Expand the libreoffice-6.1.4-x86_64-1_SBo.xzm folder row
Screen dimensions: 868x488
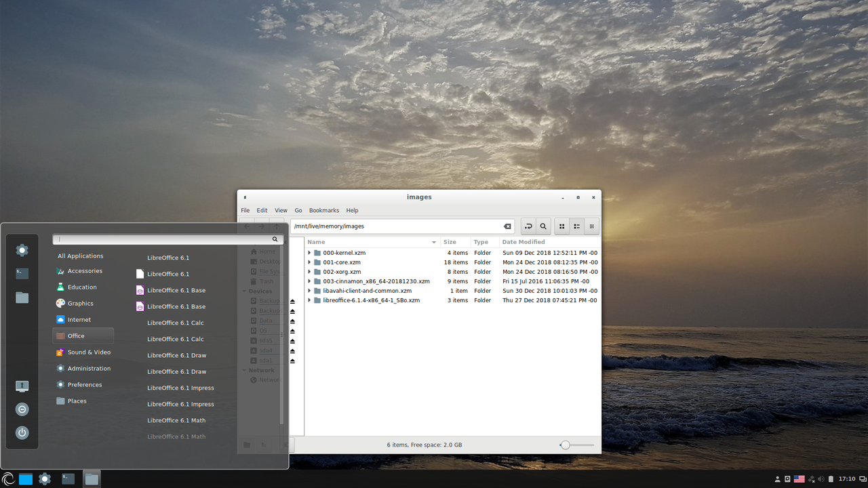click(309, 300)
